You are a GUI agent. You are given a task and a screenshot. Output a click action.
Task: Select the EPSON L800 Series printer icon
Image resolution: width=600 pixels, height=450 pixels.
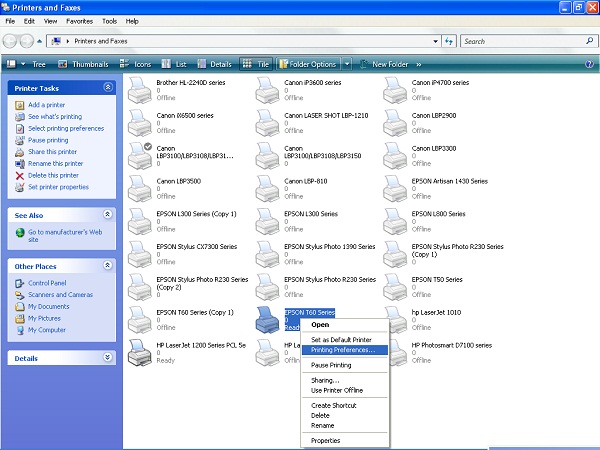pos(395,222)
